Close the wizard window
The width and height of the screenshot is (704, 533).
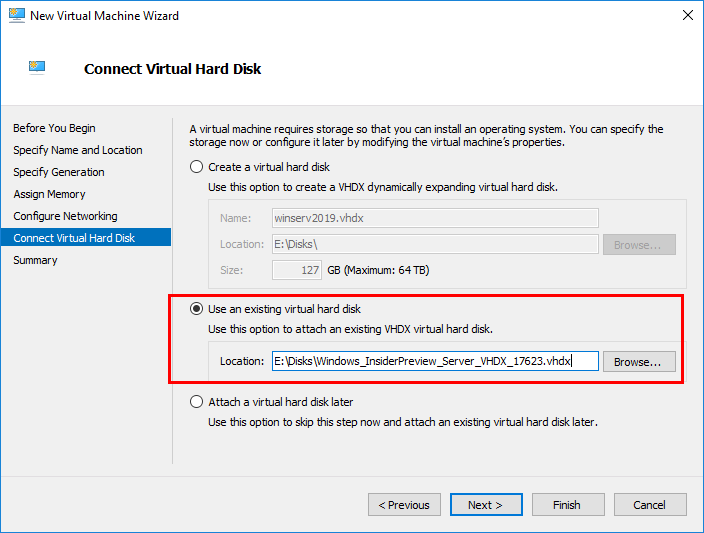point(687,16)
